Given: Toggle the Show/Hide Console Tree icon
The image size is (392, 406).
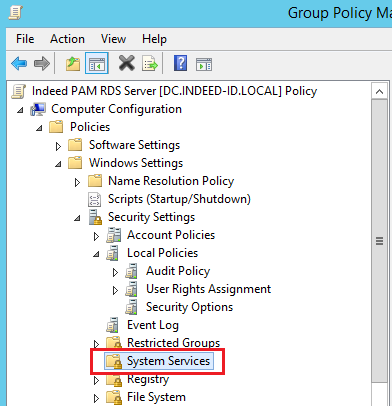Looking at the screenshot, I should pos(97,63).
